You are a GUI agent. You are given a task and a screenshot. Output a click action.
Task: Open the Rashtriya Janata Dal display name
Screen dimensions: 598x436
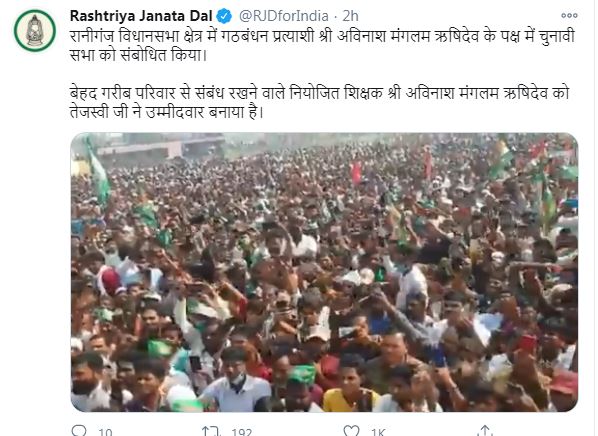click(141, 16)
